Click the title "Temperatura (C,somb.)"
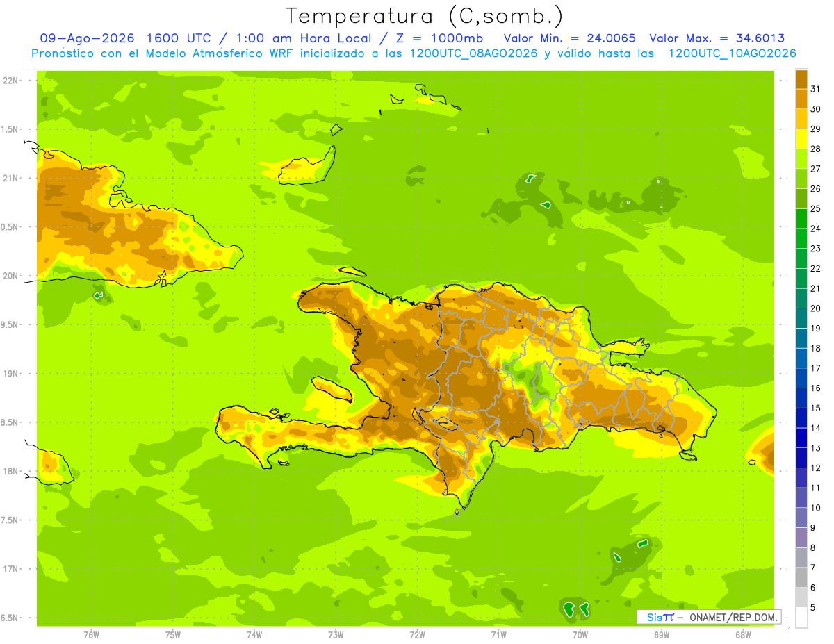This screenshot has height=644, width=834. pyautogui.click(x=425, y=17)
